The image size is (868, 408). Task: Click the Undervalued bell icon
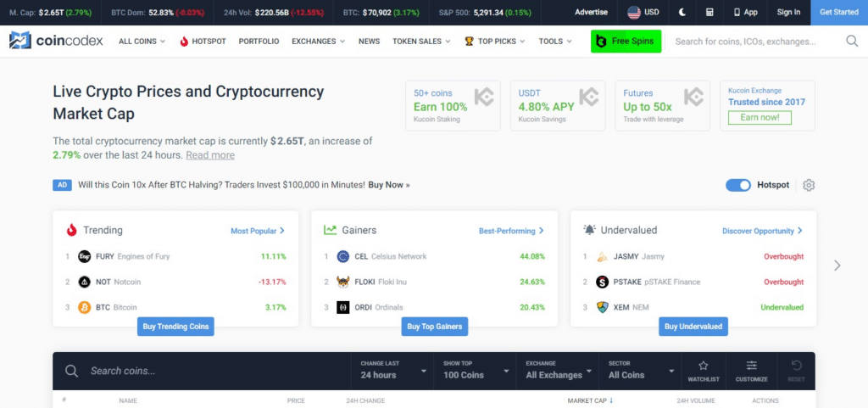point(589,230)
